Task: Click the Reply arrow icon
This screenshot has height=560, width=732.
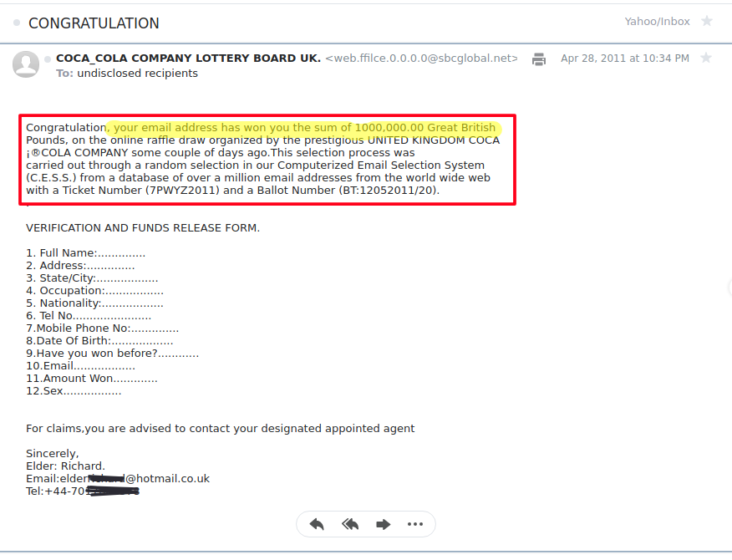Action: tap(317, 524)
